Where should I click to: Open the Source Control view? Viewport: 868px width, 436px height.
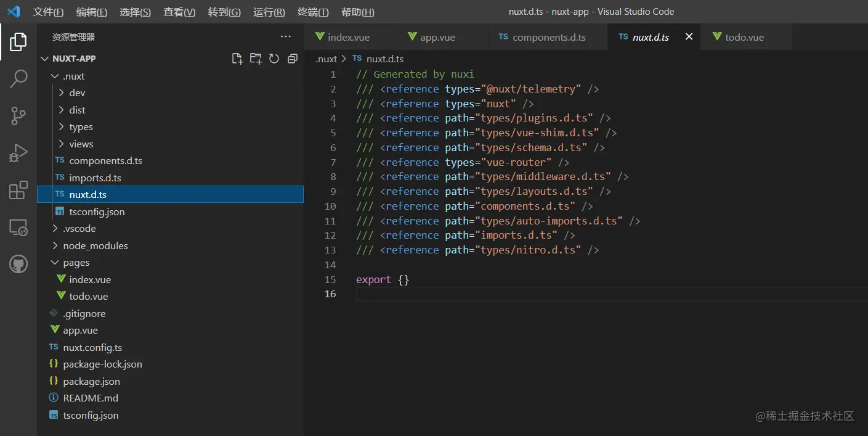(18, 115)
